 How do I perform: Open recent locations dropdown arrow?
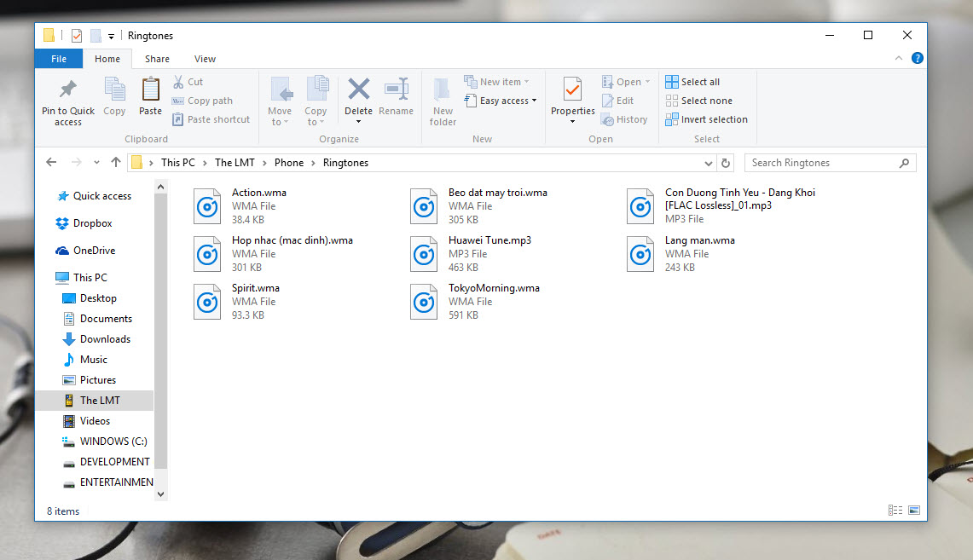point(96,163)
